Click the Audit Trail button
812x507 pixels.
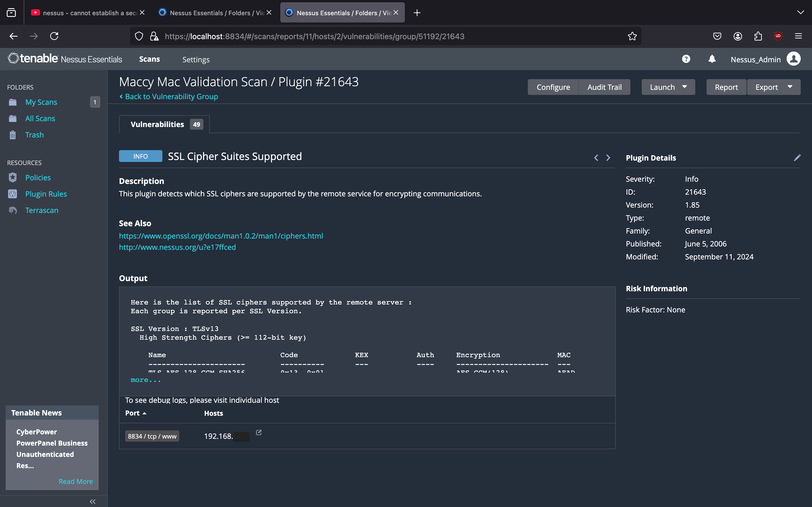coord(604,87)
